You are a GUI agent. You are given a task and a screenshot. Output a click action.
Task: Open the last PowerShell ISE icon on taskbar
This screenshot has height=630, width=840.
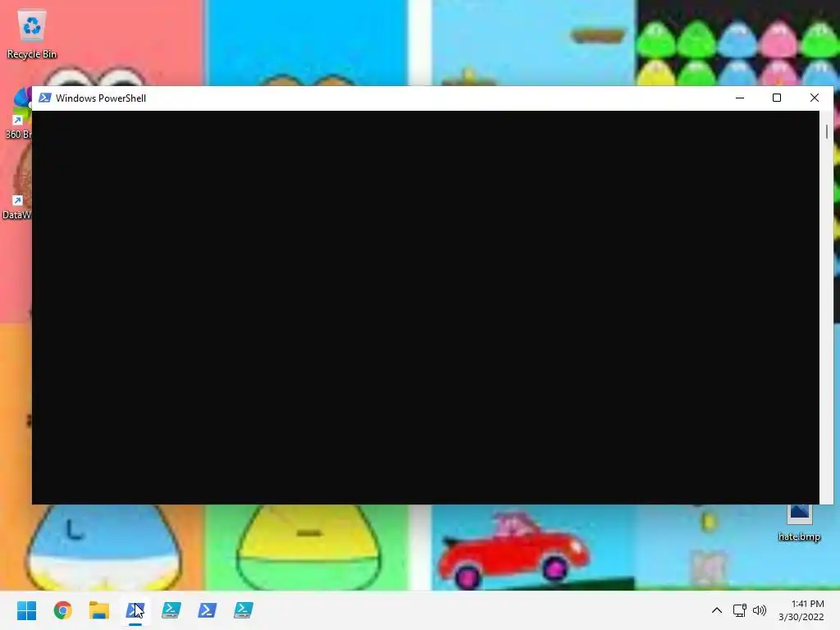tap(243, 610)
